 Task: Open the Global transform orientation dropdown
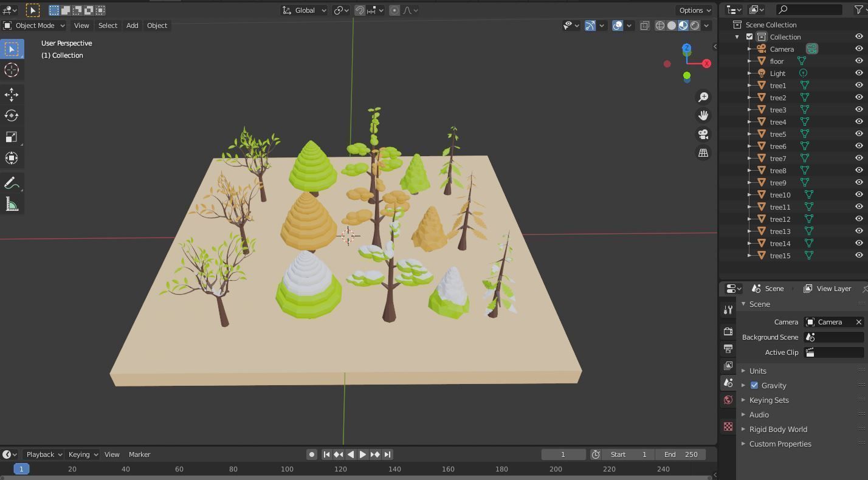[304, 10]
